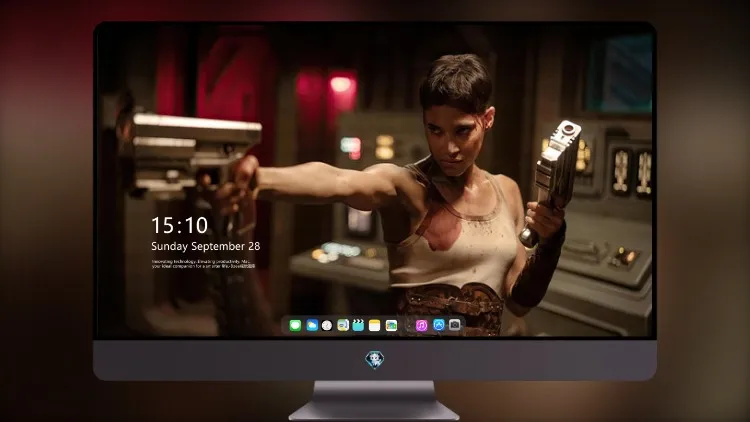Open the green Messages app in the dock

[295, 325]
